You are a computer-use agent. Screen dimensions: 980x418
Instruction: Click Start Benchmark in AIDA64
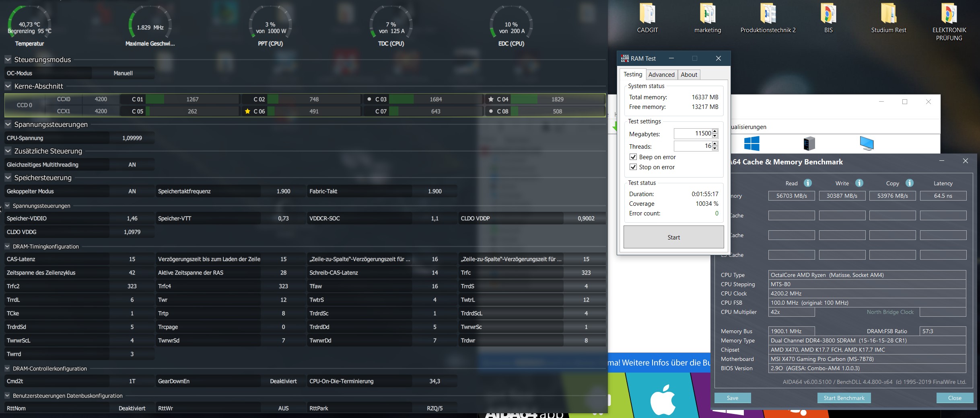click(x=844, y=398)
